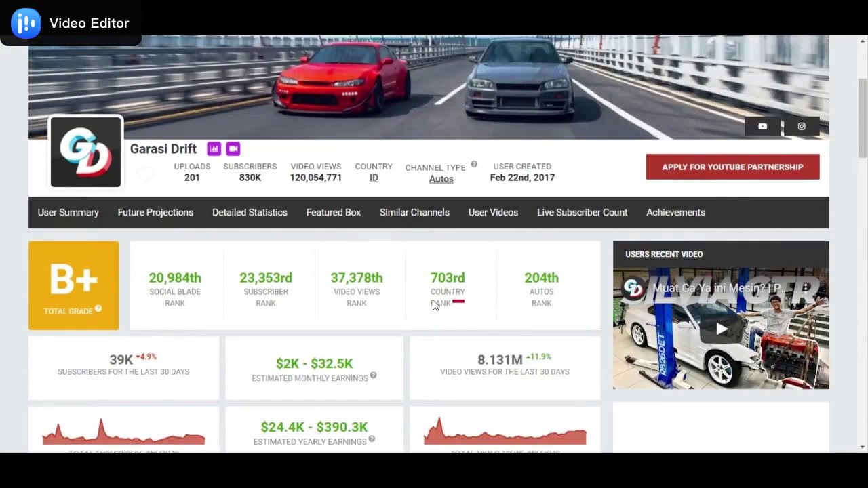Click the Estimated Yearly Earnings help icon
The height and width of the screenshot is (488, 868).
point(372,439)
